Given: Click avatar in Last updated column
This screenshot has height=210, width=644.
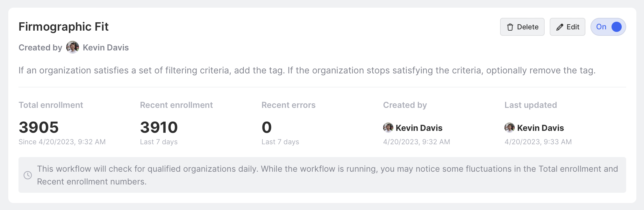Looking at the screenshot, I should [x=510, y=128].
